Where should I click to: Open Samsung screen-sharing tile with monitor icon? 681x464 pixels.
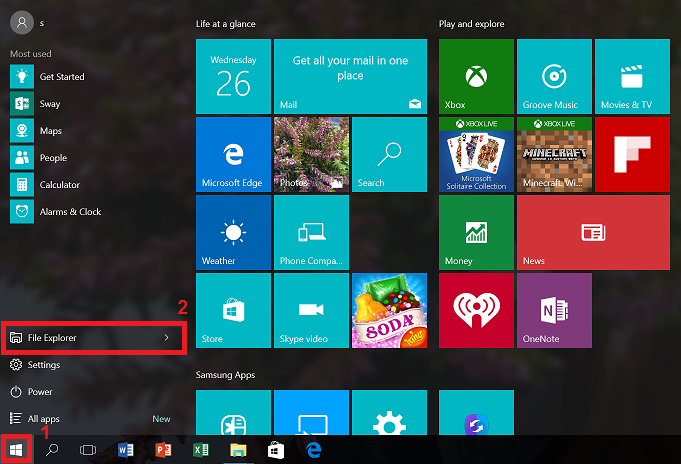point(311,412)
